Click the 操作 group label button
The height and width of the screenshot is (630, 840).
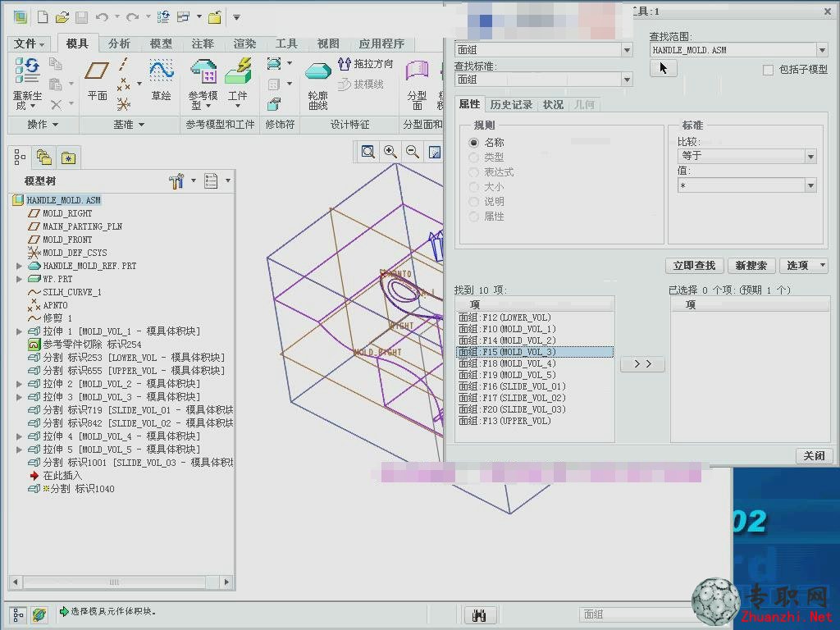(x=43, y=125)
